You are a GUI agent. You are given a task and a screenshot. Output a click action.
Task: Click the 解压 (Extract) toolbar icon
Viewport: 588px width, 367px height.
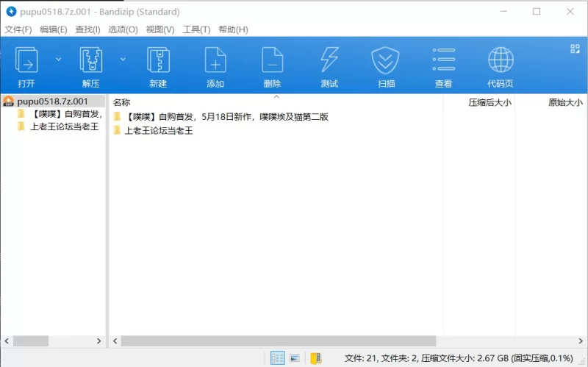pyautogui.click(x=90, y=60)
